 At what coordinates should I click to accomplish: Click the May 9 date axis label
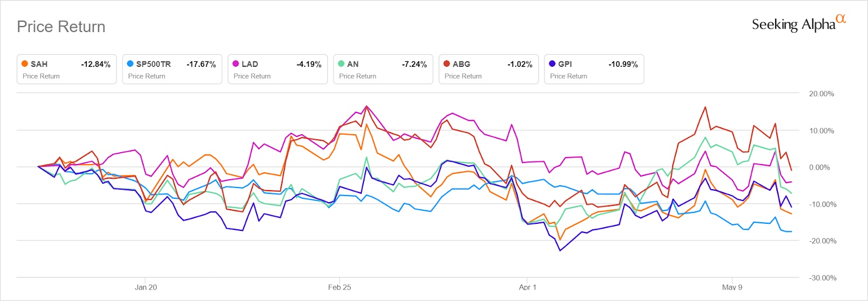[732, 287]
